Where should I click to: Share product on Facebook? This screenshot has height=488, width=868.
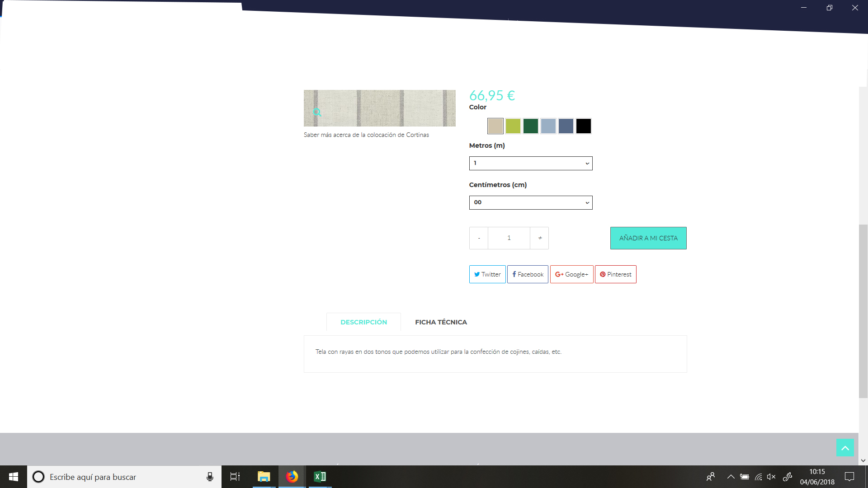(x=528, y=274)
